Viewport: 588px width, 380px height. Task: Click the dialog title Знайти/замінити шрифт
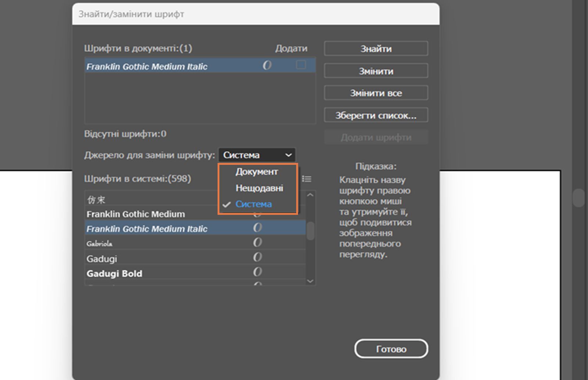coord(131,14)
